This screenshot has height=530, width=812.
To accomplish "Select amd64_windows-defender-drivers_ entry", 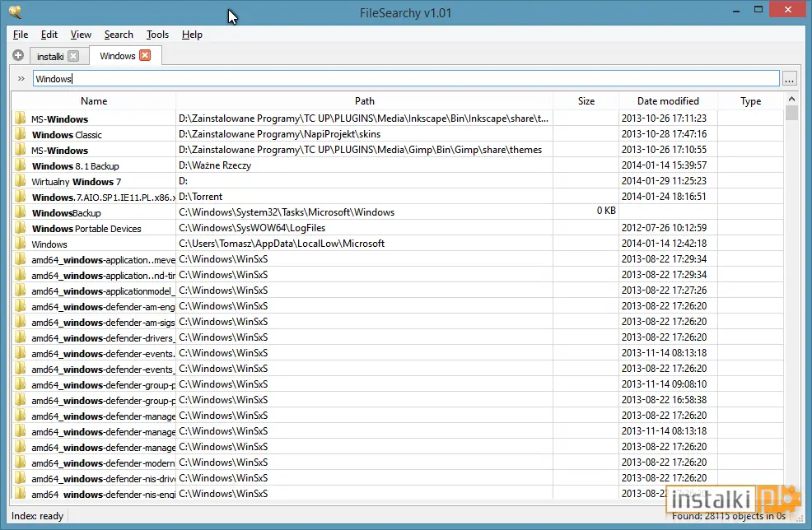I will [x=103, y=338].
